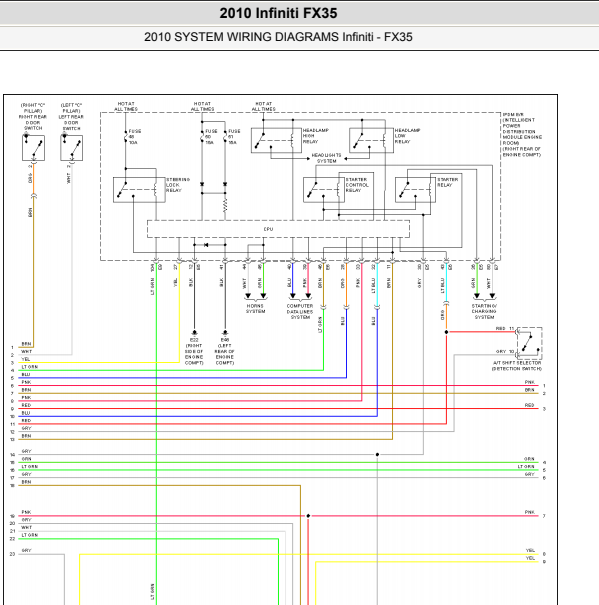Viewport: 599px width, 605px height.
Task: Click the IPDM E/R module description text
Action: click(x=522, y=135)
